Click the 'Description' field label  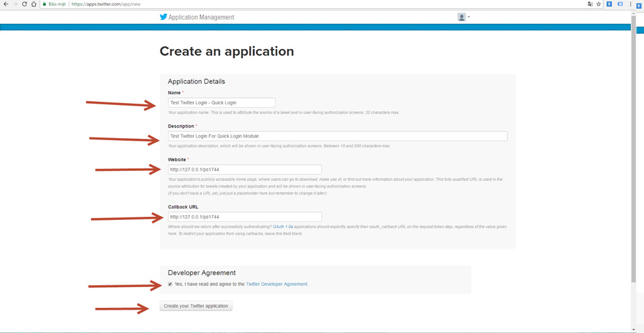[x=181, y=126]
